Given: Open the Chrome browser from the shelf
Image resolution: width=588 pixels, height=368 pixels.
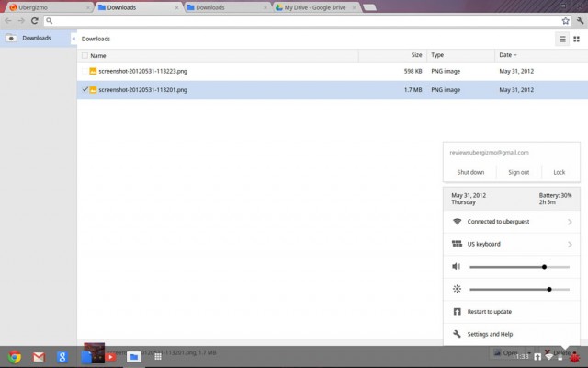Looking at the screenshot, I should click(15, 357).
